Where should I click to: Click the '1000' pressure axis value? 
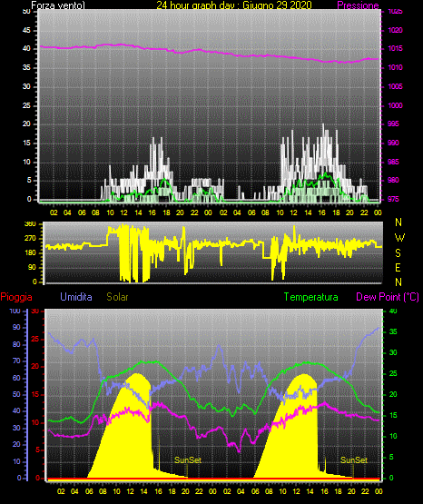click(395, 105)
